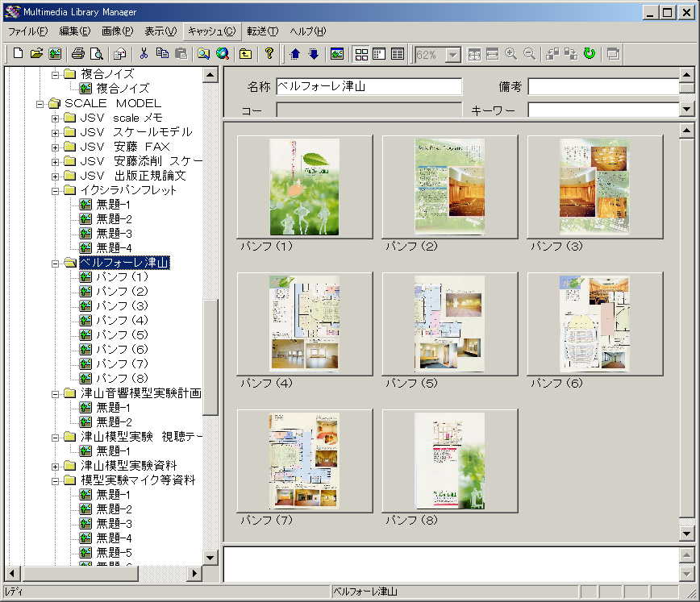Screen dimensions: 700x602
Task: Cut selection with the scissors icon
Action: pos(144,54)
